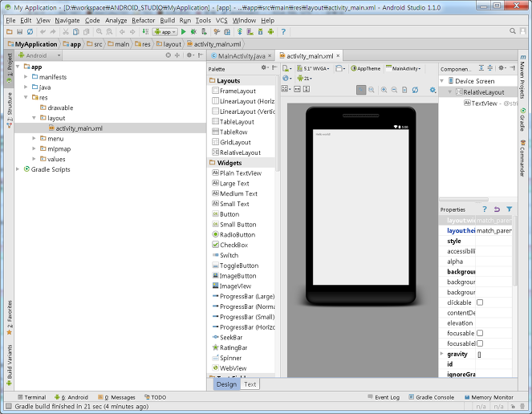Open the Commander side tab
Viewport: 532px width, 414px height.
tap(522, 158)
